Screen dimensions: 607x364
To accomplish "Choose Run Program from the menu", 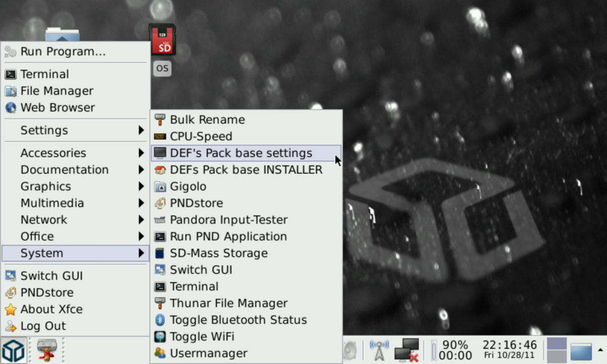I will [x=63, y=52].
